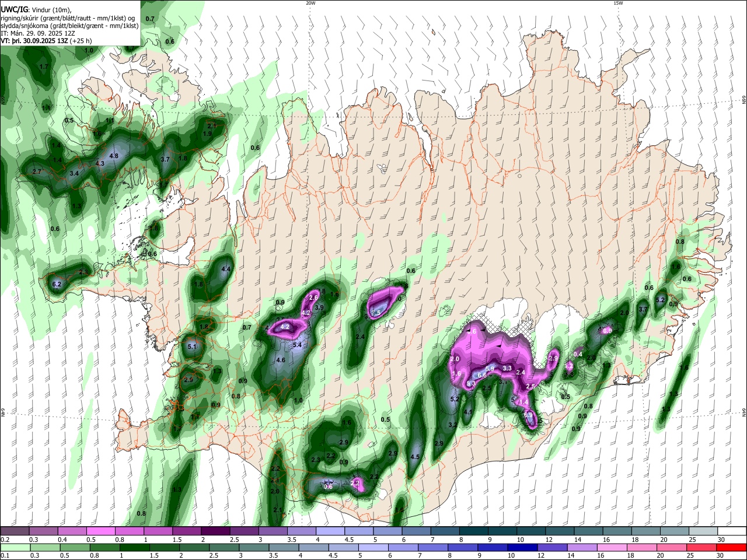Select the upper legend swatch labeled 30

[732, 531]
